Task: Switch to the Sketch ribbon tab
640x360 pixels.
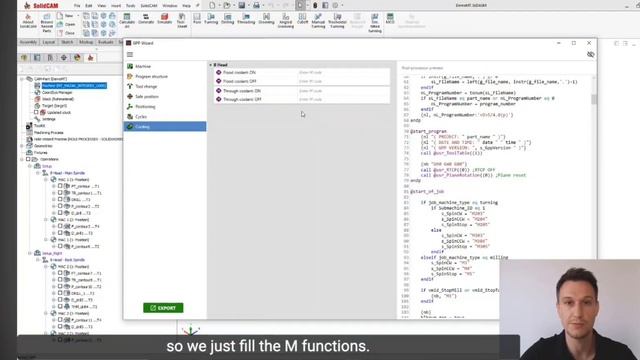Action: [x=67, y=42]
